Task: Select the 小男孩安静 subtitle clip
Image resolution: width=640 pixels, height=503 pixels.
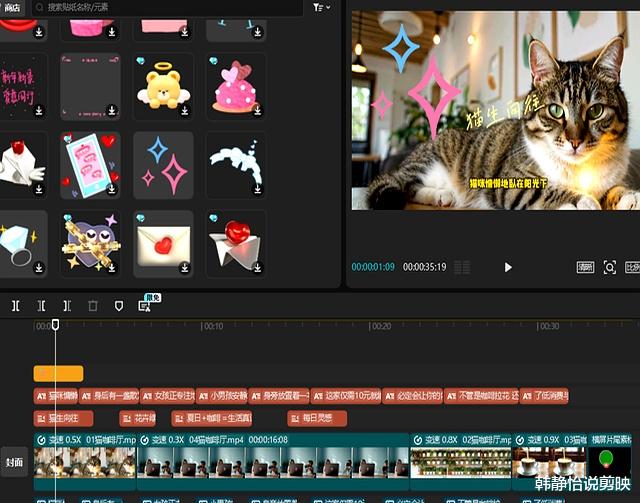Action: pos(222,396)
